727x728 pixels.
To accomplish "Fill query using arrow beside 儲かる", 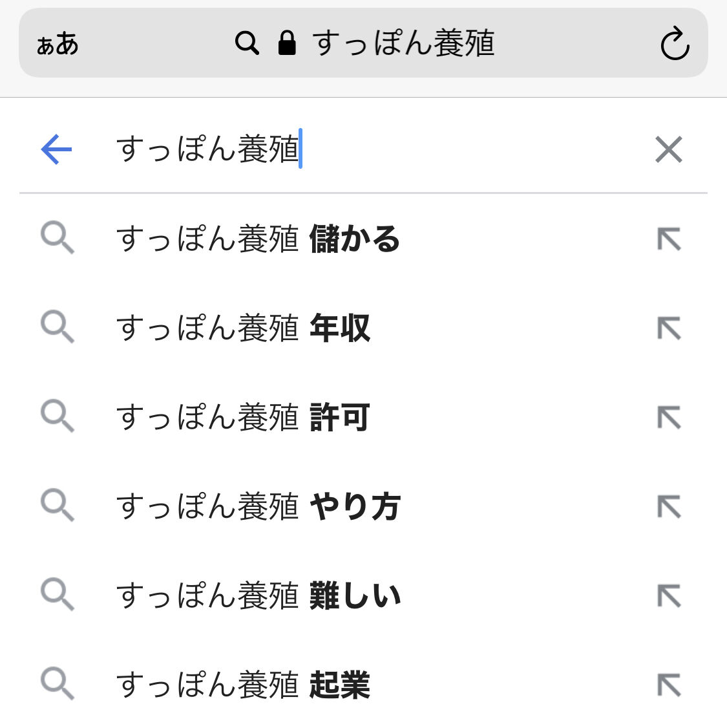I will point(669,239).
